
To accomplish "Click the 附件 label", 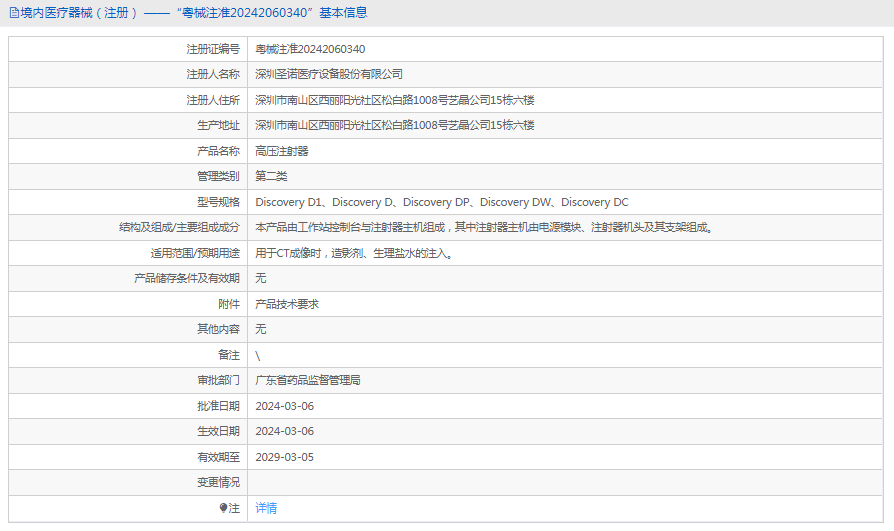I will 229,304.
